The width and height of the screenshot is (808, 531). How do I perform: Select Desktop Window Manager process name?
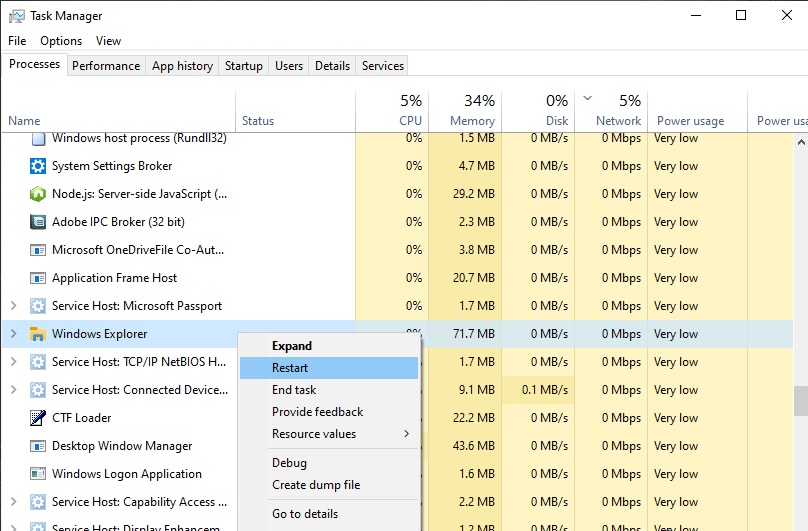(122, 446)
